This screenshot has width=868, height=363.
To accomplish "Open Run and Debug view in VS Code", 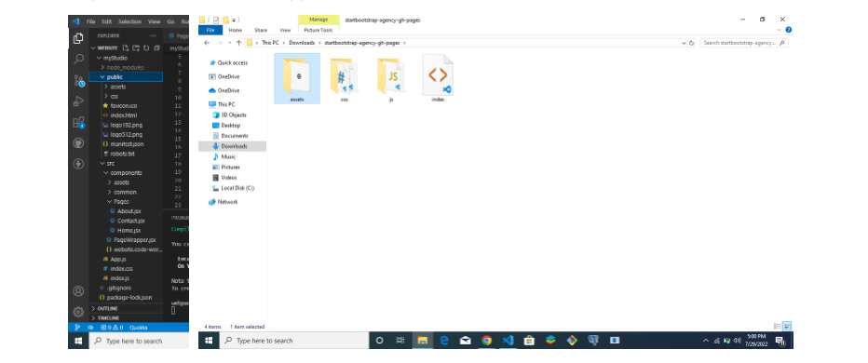I will tap(78, 101).
